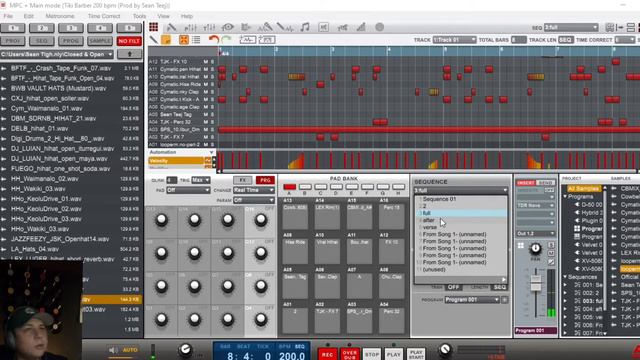640x360 pixels.
Task: Click the audition volume knob in transport bar
Action: tap(185, 349)
